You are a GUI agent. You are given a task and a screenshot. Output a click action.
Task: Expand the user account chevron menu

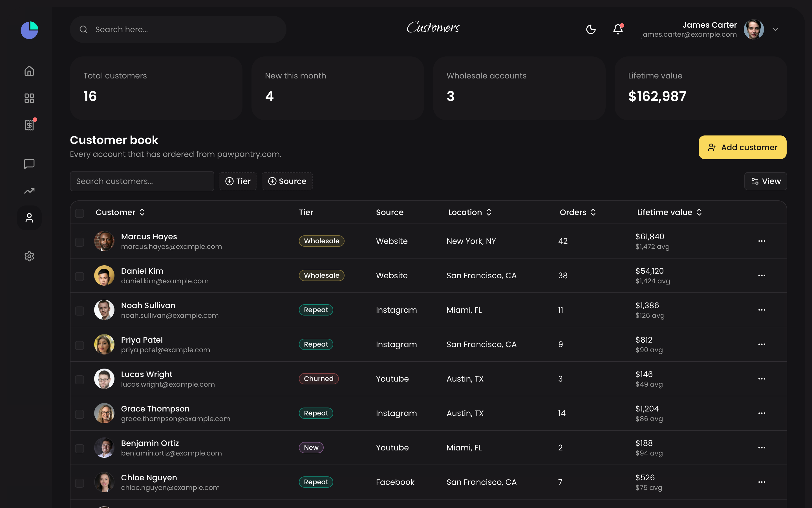[775, 29]
